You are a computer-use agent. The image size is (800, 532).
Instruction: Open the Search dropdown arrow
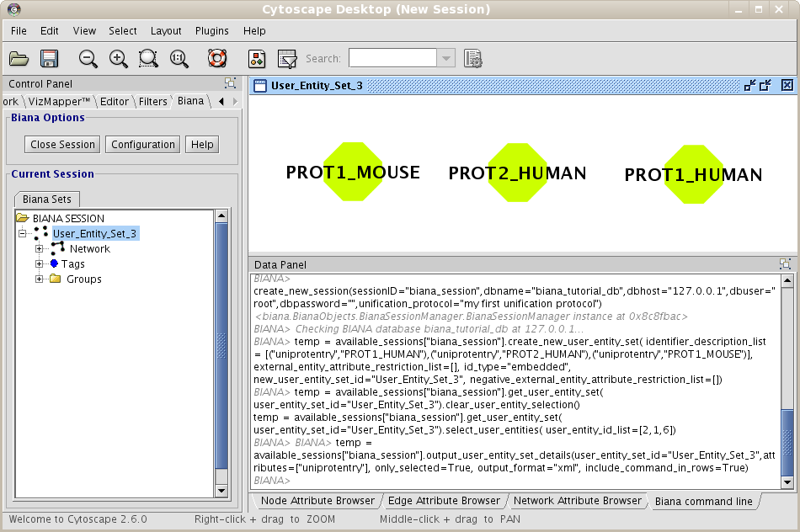click(446, 59)
